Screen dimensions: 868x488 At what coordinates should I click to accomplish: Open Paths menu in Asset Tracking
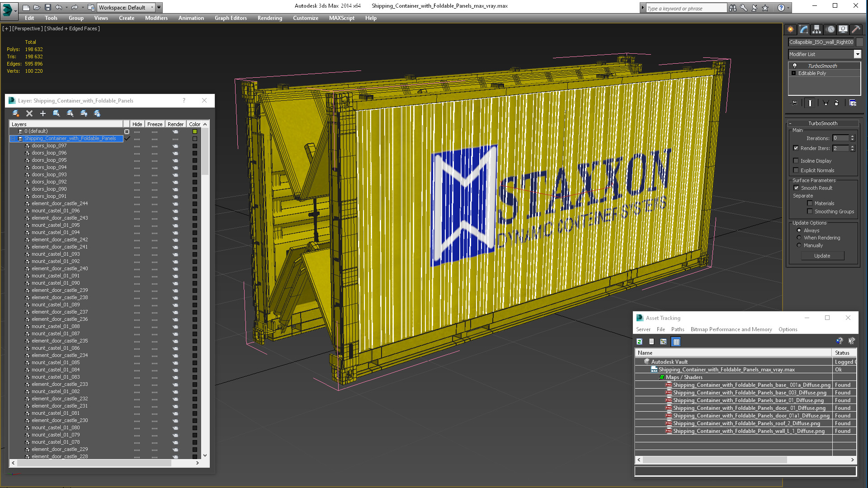pyautogui.click(x=678, y=329)
